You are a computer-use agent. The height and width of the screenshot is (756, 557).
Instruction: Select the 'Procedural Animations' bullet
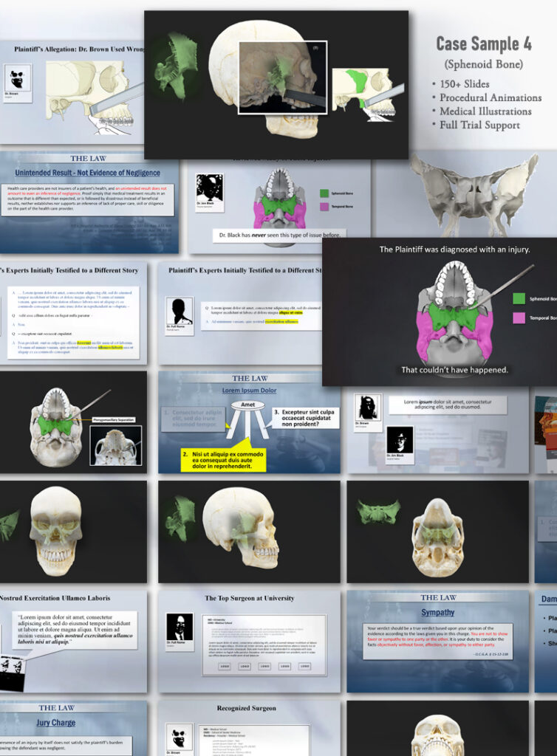click(491, 97)
